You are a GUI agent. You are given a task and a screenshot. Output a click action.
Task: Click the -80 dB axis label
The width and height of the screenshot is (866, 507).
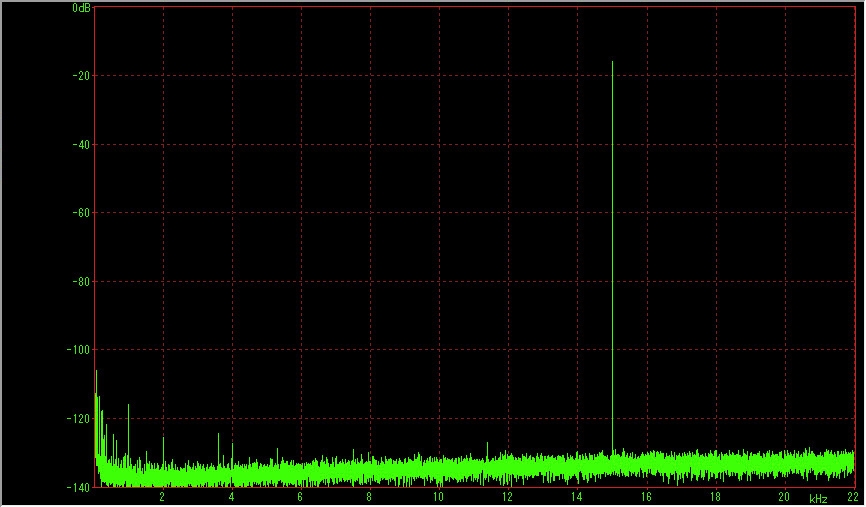pos(82,282)
